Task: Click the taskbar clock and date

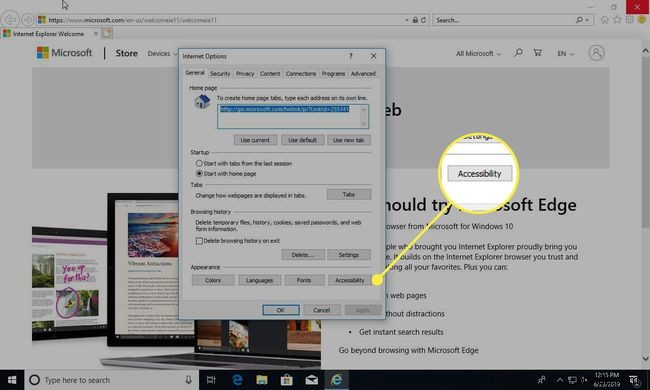Action: pyautogui.click(x=606, y=380)
